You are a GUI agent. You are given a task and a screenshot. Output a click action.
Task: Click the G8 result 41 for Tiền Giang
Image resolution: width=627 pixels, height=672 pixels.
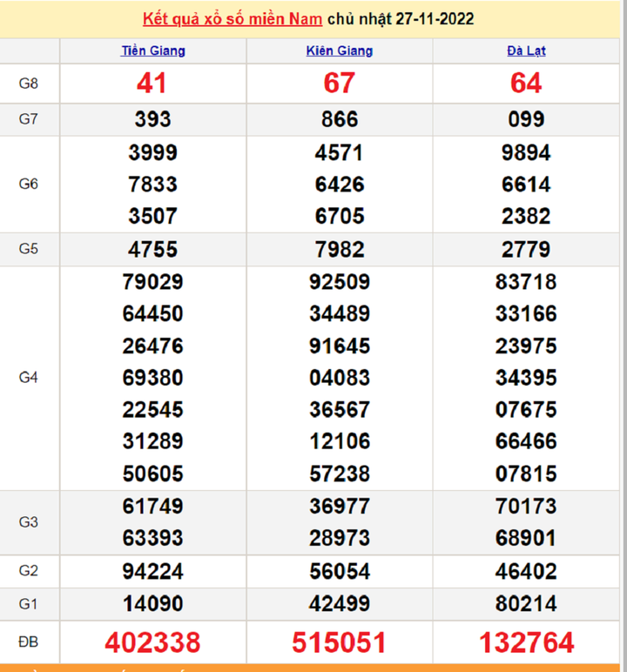(152, 83)
